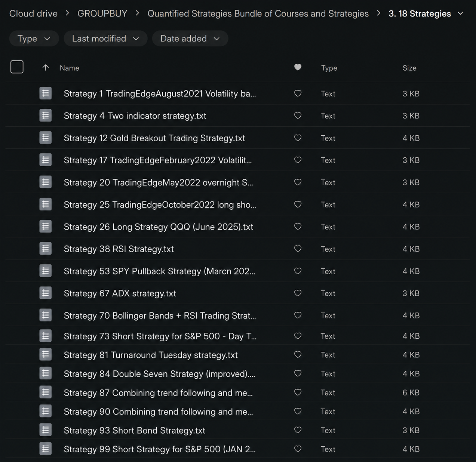Expand the Last modified filter
Viewport: 476px width, 462px height.
coord(105,38)
